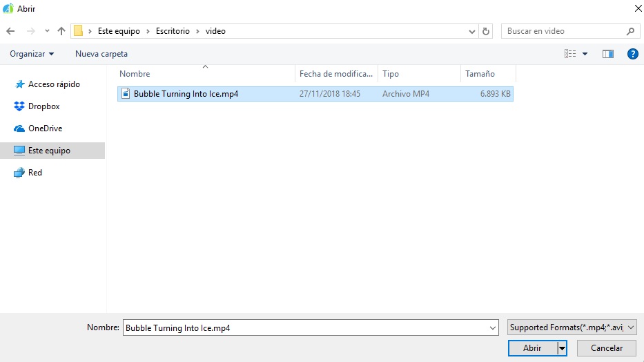This screenshot has width=644, height=362.
Task: Open the Organizar menu
Action: (32, 54)
